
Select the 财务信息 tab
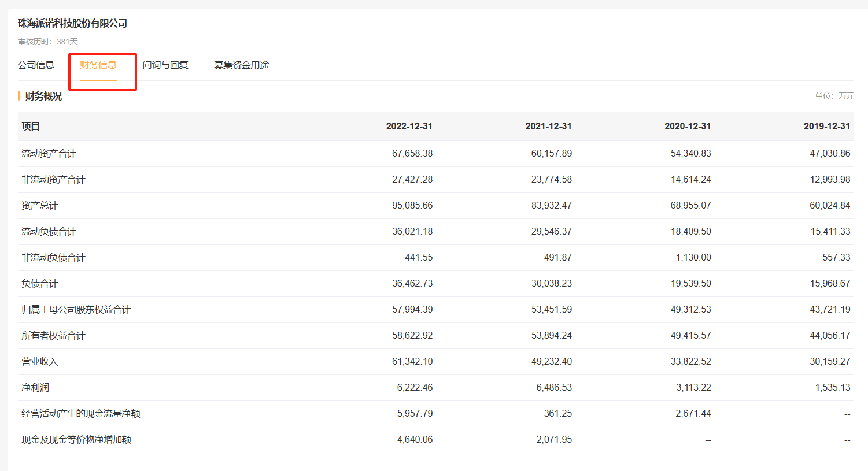[x=98, y=65]
